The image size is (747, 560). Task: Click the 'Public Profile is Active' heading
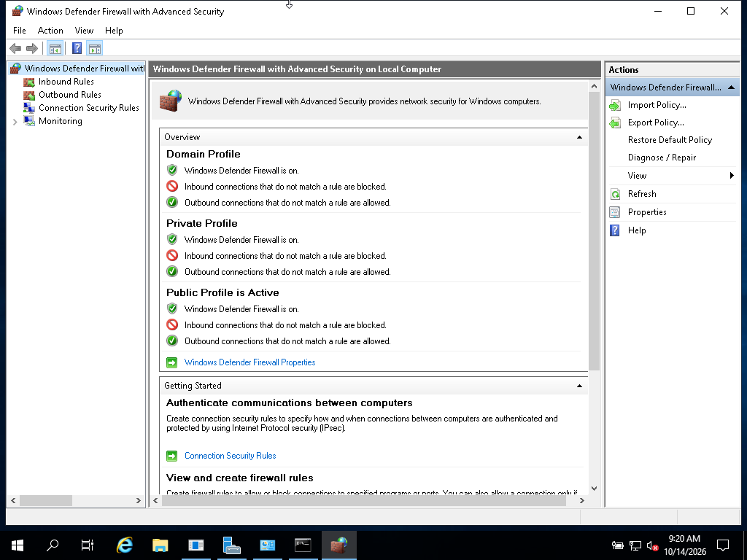point(222,293)
